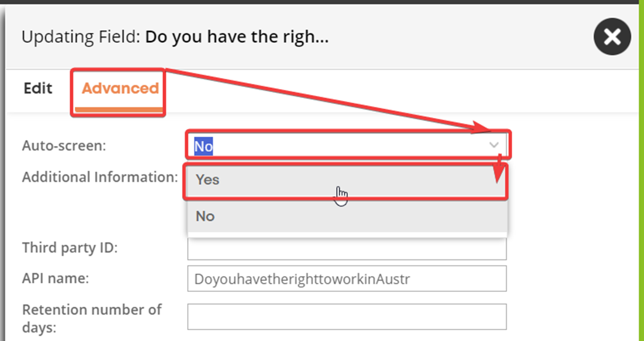Click the orange underline beneath Advanced
This screenshot has width=644, height=341.
119,109
